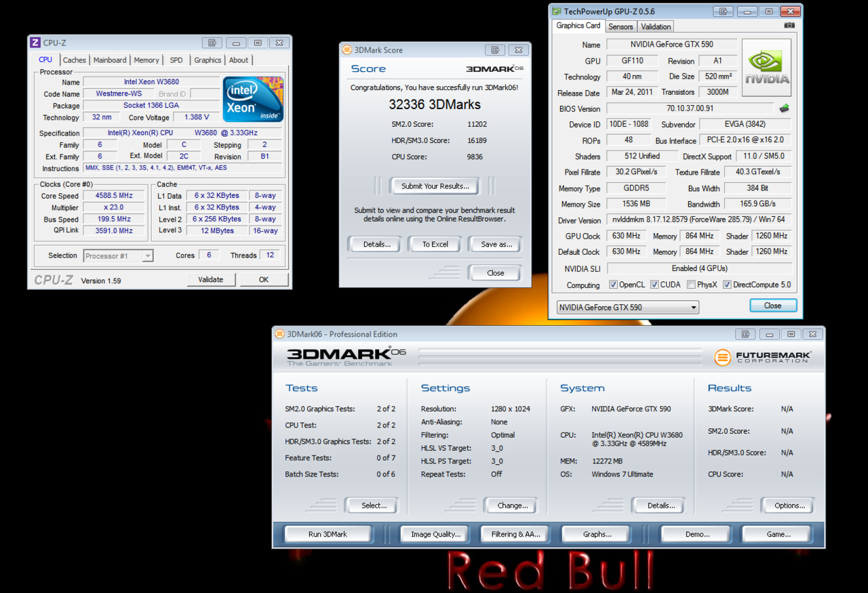Switch to the Graphics tab in CPU-Z
This screenshot has height=593, width=868.
click(x=208, y=60)
